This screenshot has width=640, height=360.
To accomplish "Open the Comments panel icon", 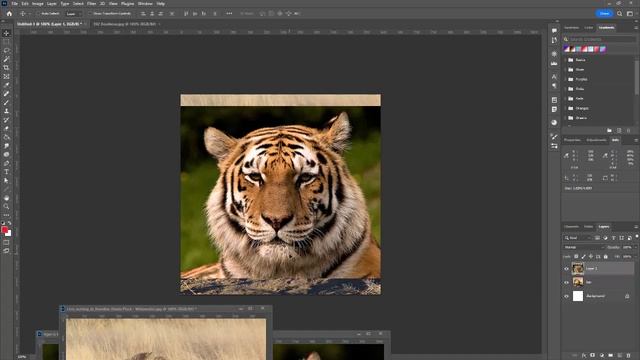I will tap(554, 31).
